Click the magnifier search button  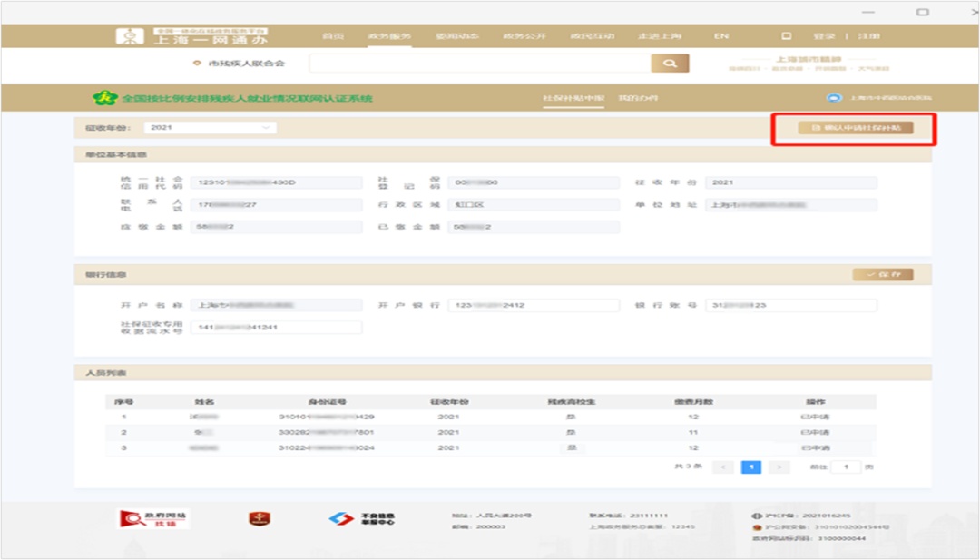click(x=670, y=64)
